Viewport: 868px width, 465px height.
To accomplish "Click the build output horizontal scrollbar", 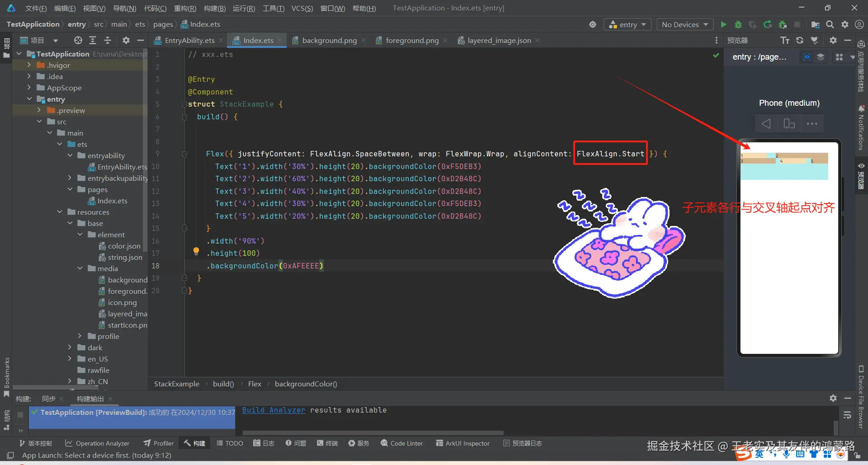I will tap(373, 432).
